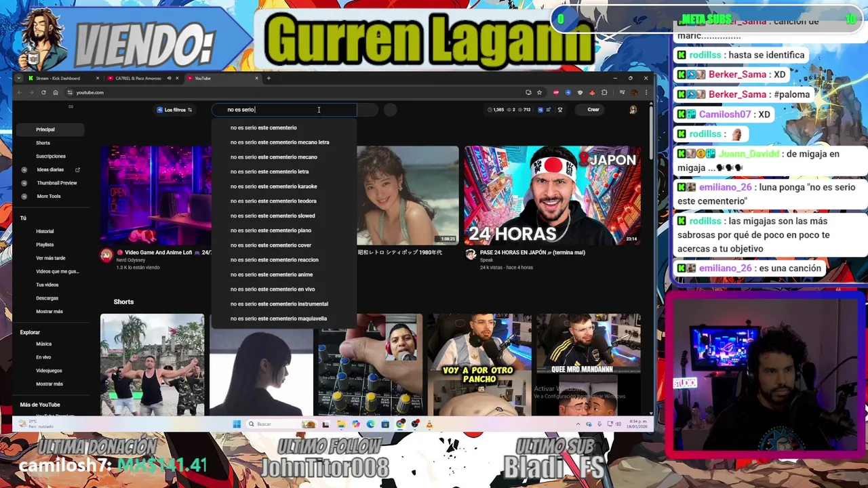Open Thumbnail Preview sidebar item

coord(51,183)
